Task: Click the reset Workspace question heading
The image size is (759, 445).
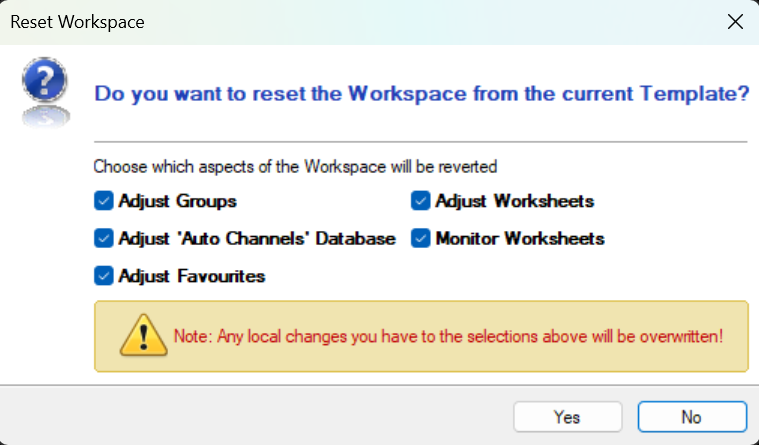Action: [421, 95]
